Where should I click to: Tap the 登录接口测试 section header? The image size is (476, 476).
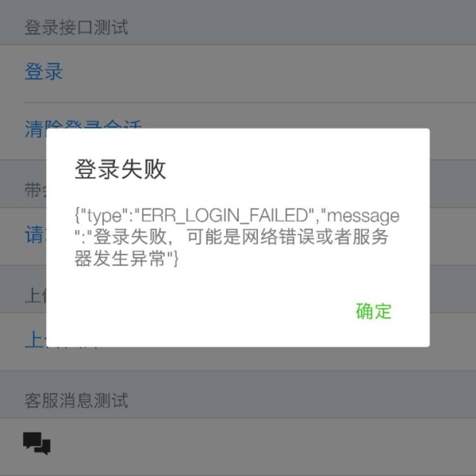click(x=76, y=27)
